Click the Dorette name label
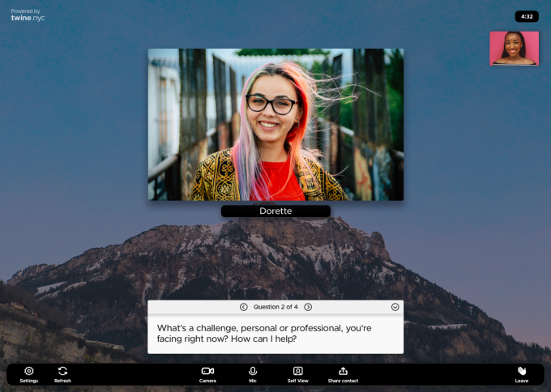 [275, 211]
